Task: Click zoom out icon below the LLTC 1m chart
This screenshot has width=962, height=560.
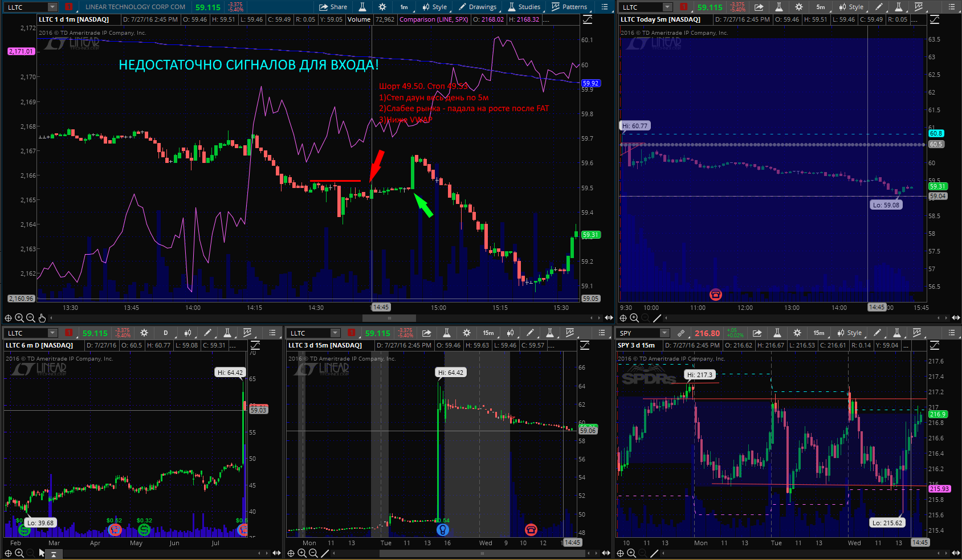Action: [x=31, y=318]
